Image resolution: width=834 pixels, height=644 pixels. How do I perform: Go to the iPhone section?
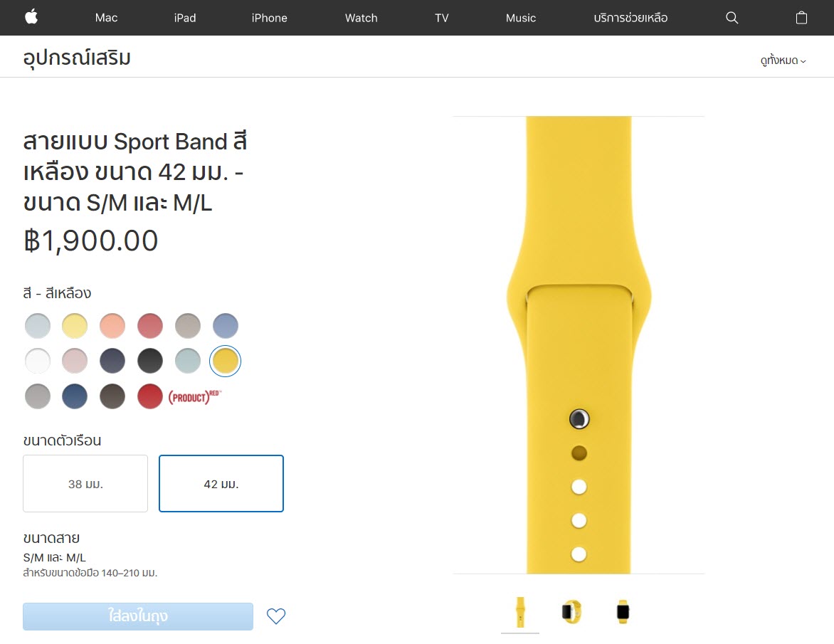269,18
